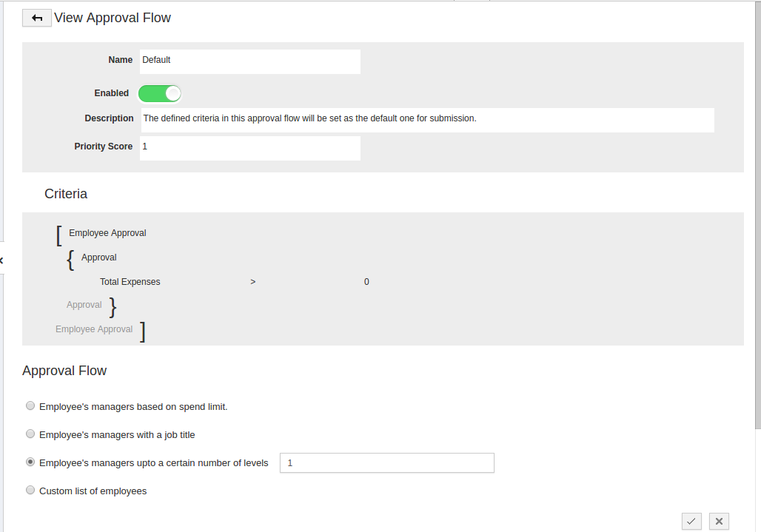This screenshot has width=761, height=532.
Task: Click the Total Expenses criteria field
Action: tap(130, 282)
